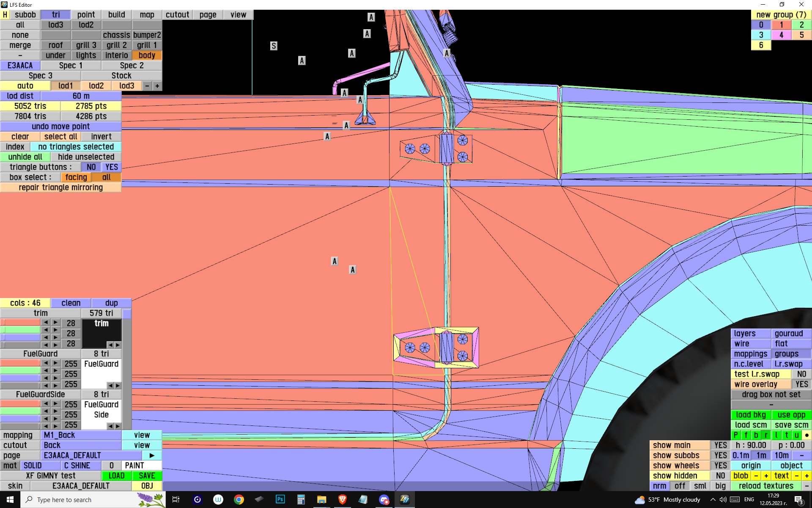Select color group 4 swatch

[781, 35]
